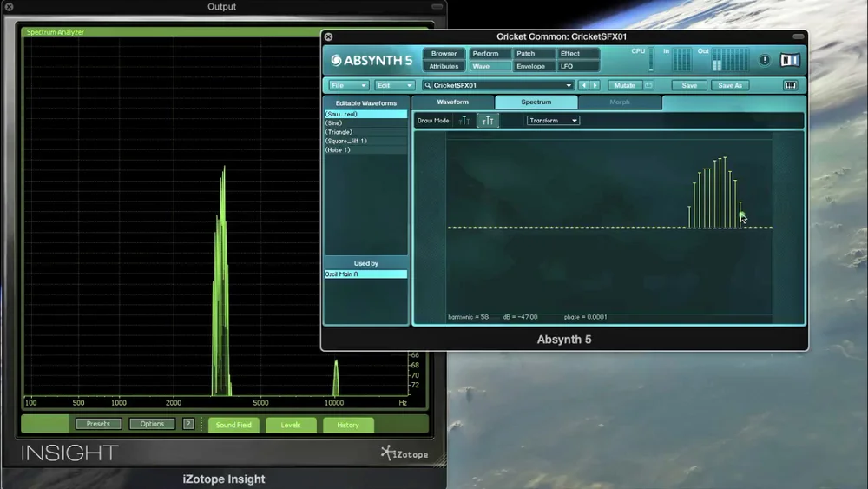Open the Insight help question mark

pos(188,424)
